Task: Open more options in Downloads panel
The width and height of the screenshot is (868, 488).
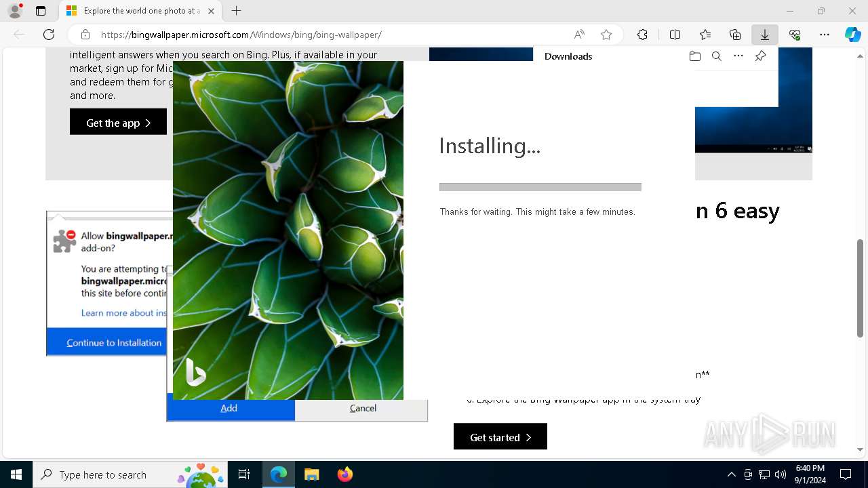Action: (x=738, y=56)
